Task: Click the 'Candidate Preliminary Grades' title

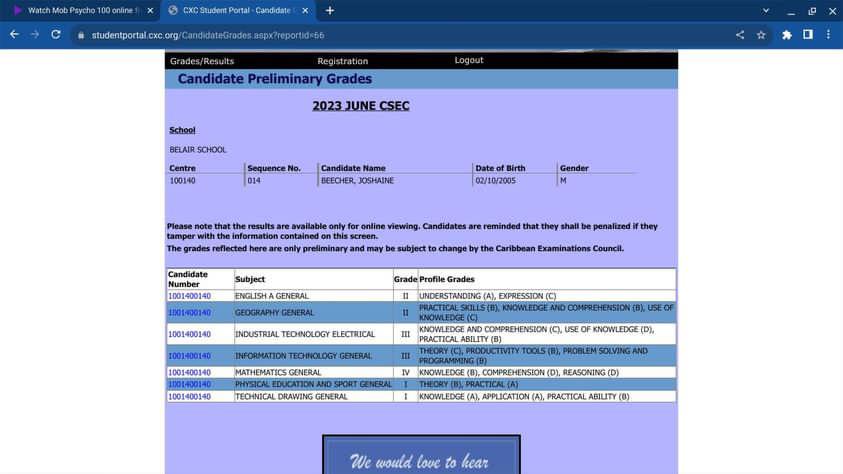Action: [x=275, y=79]
